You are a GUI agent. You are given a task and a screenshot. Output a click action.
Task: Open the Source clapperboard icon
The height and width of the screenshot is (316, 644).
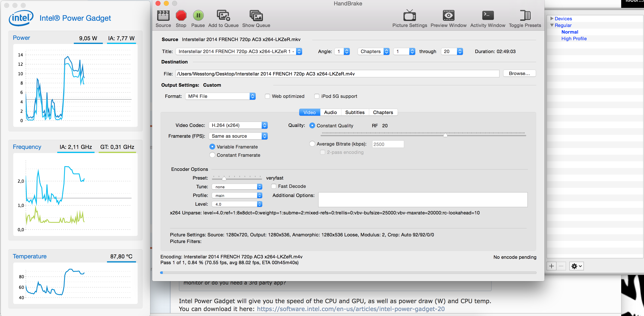(x=163, y=16)
